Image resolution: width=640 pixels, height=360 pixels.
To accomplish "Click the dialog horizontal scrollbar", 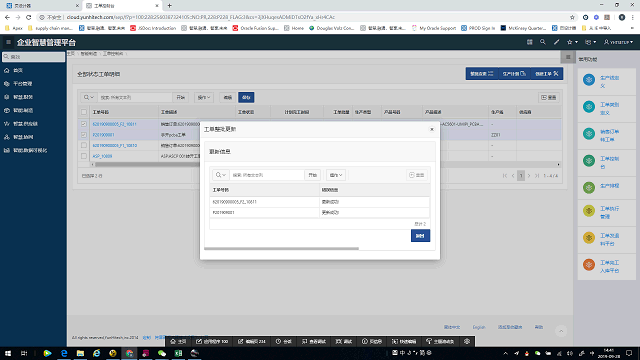I will click(281, 248).
